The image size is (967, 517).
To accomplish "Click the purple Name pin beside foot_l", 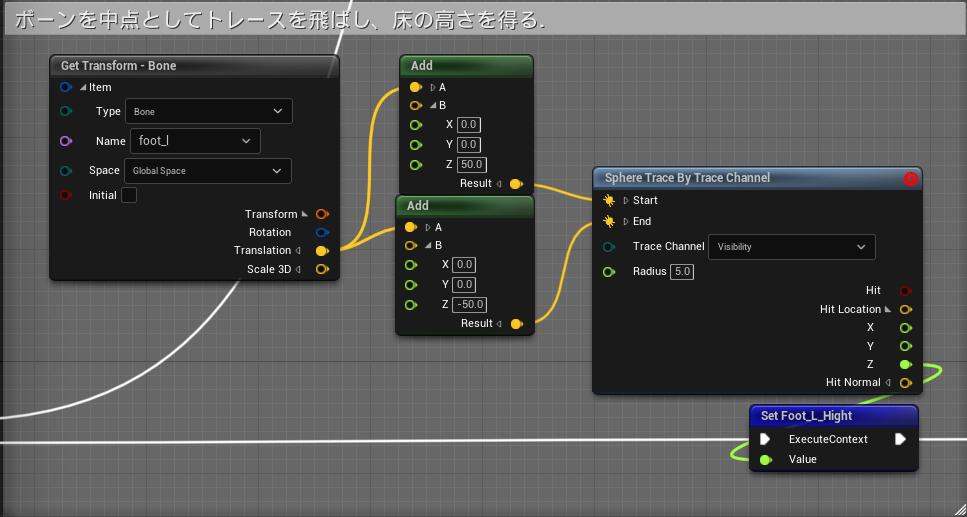I will click(65, 141).
